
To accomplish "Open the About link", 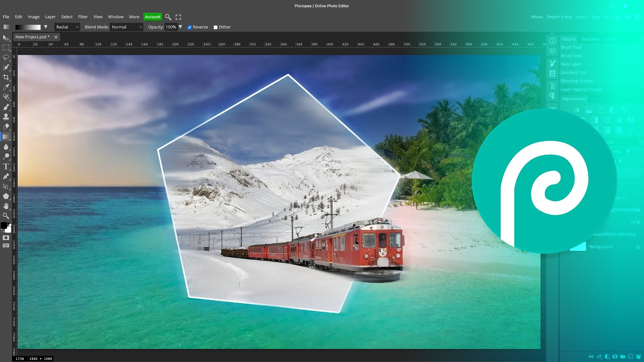I will point(537,17).
